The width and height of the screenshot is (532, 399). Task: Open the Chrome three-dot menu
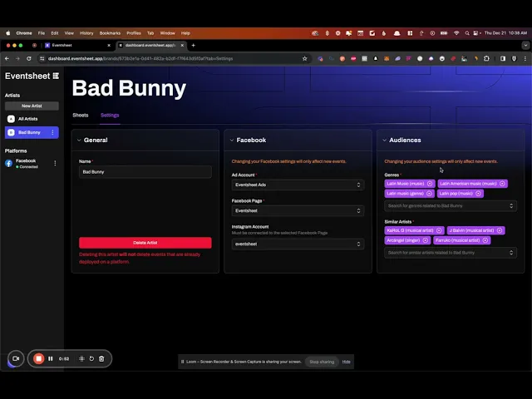[525, 59]
